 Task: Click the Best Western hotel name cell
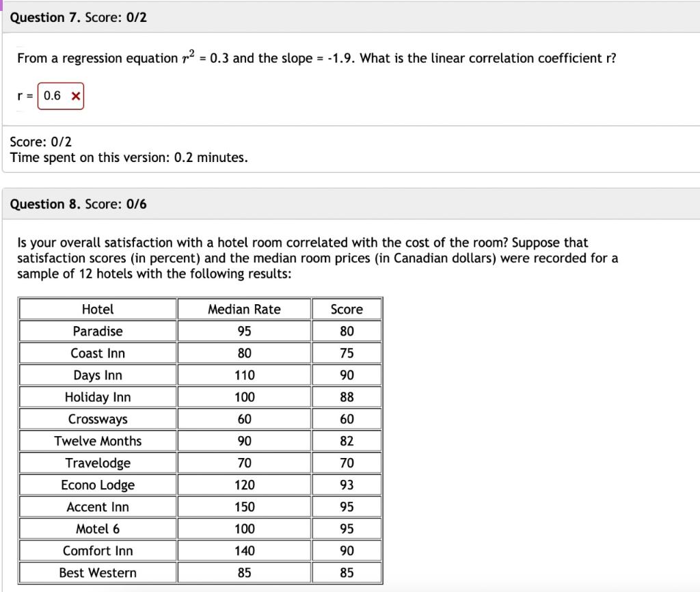coord(97,572)
